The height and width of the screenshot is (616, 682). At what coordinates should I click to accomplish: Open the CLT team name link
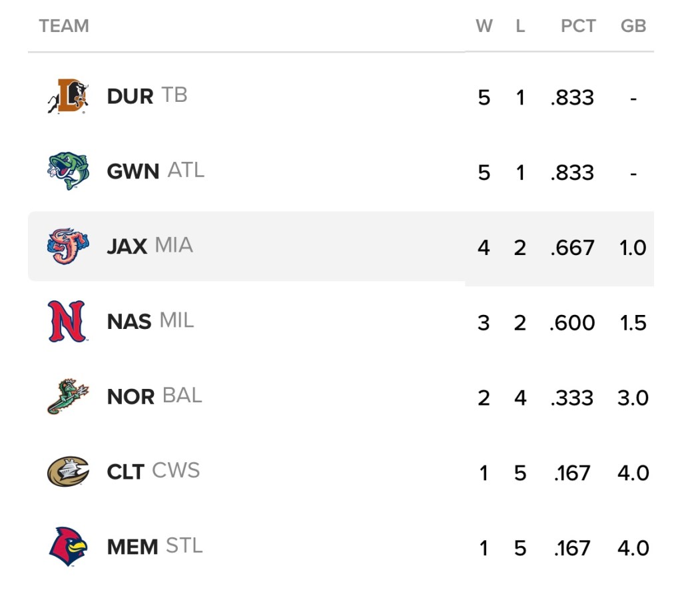coord(125,472)
